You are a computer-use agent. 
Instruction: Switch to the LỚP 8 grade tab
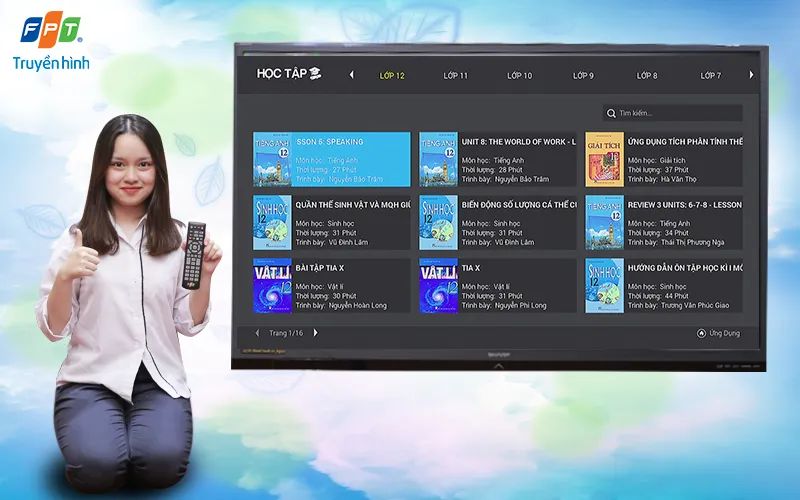pos(647,76)
